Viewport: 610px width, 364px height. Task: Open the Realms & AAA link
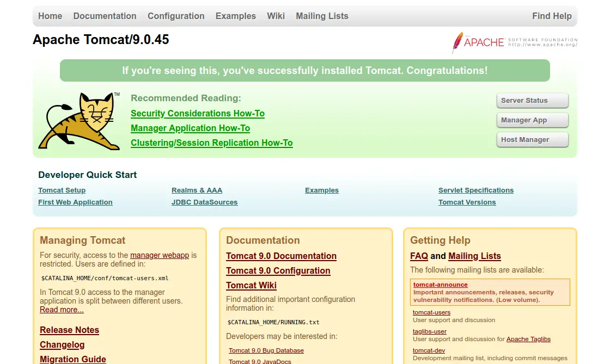click(197, 190)
